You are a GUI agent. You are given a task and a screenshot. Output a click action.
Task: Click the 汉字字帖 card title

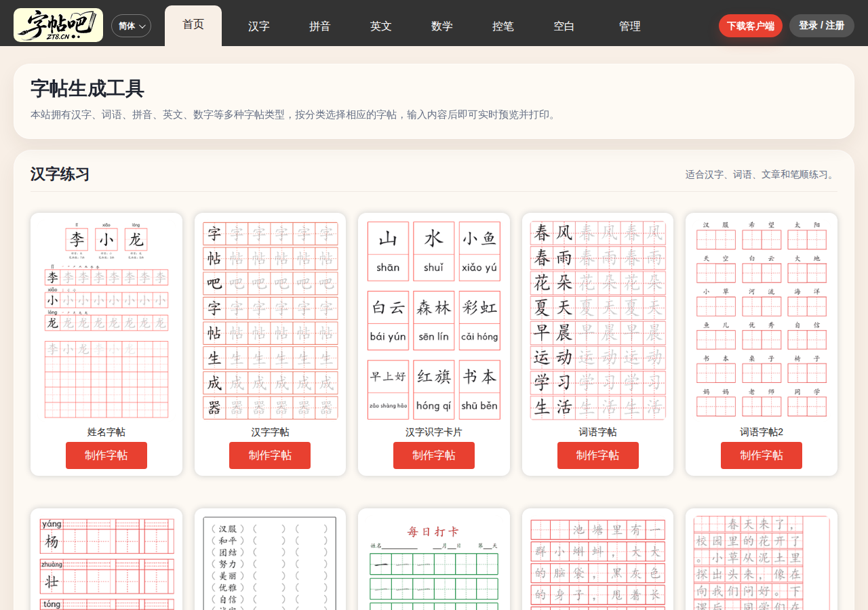[271, 432]
